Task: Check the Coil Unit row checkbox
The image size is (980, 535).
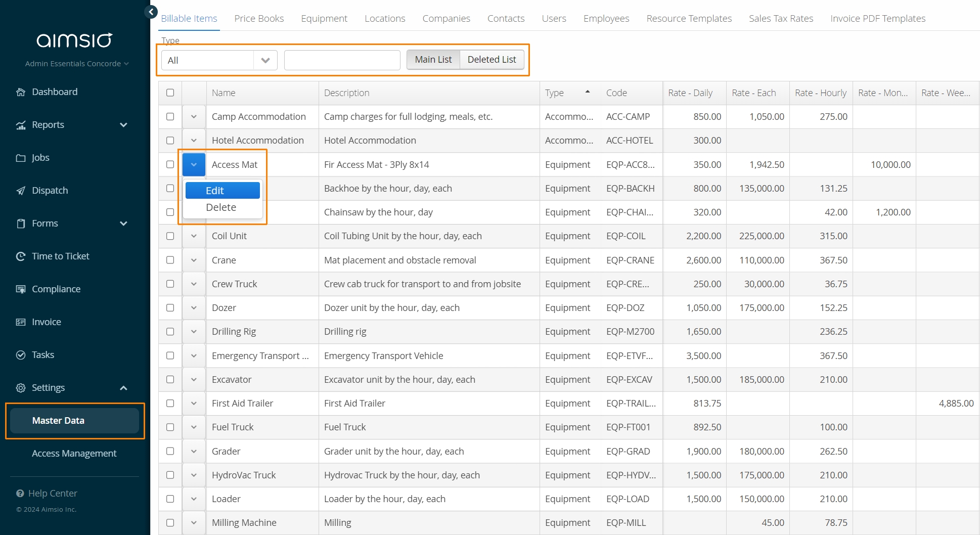Action: coord(170,236)
